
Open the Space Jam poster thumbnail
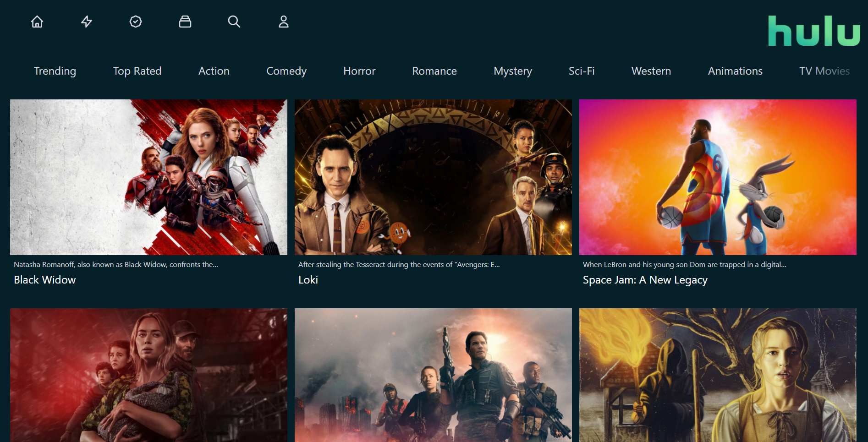pyautogui.click(x=718, y=177)
